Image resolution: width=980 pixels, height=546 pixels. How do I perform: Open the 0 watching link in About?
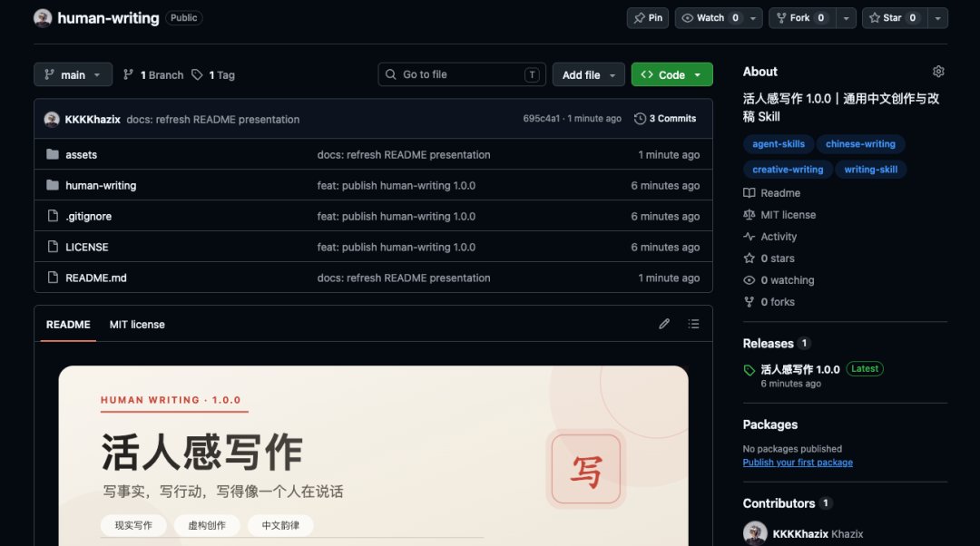point(779,280)
